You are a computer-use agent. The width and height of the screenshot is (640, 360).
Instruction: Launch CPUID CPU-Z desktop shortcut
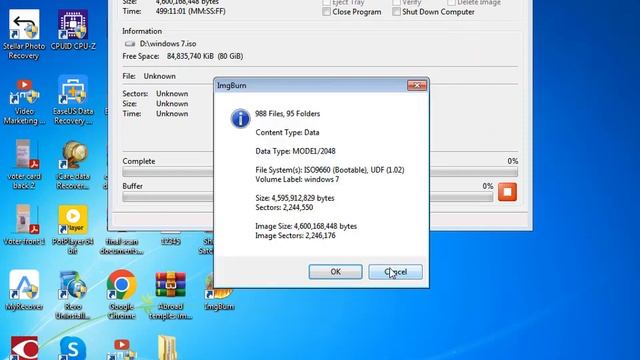click(73, 29)
